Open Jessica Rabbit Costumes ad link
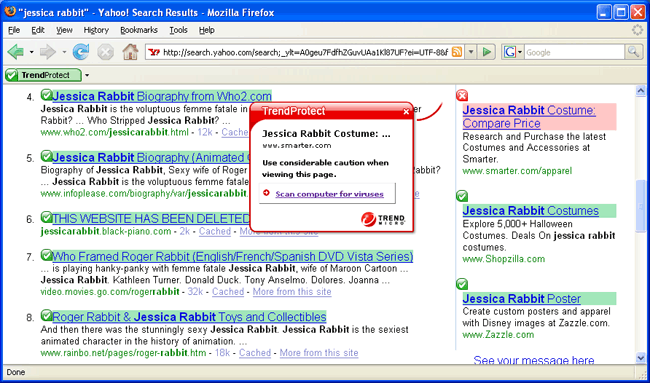Viewport: 650px width, 383px height. [531, 211]
